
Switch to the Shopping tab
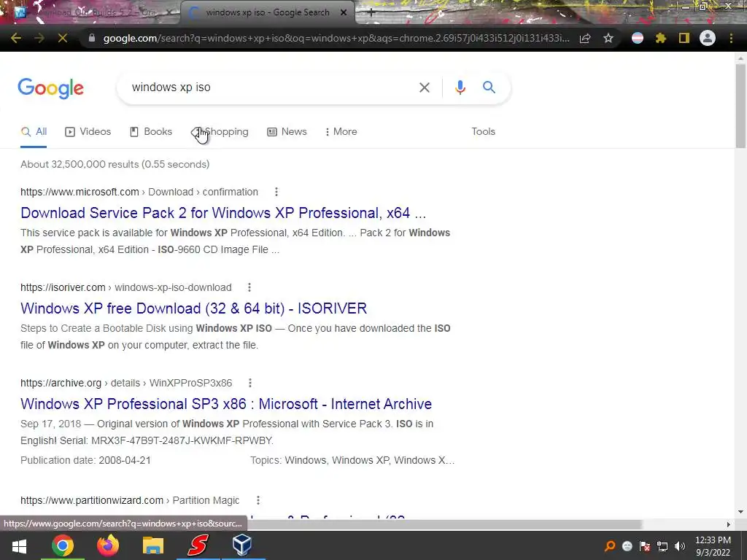[220, 132]
